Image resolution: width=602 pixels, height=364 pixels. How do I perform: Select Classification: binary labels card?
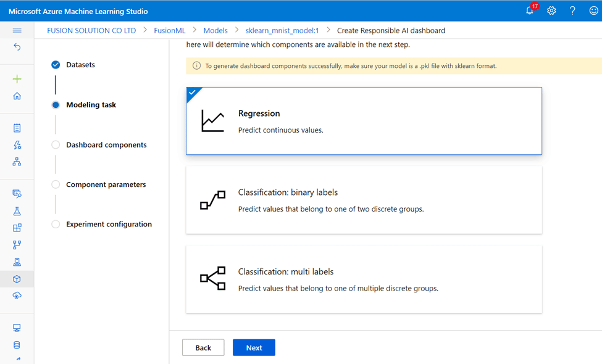(364, 200)
